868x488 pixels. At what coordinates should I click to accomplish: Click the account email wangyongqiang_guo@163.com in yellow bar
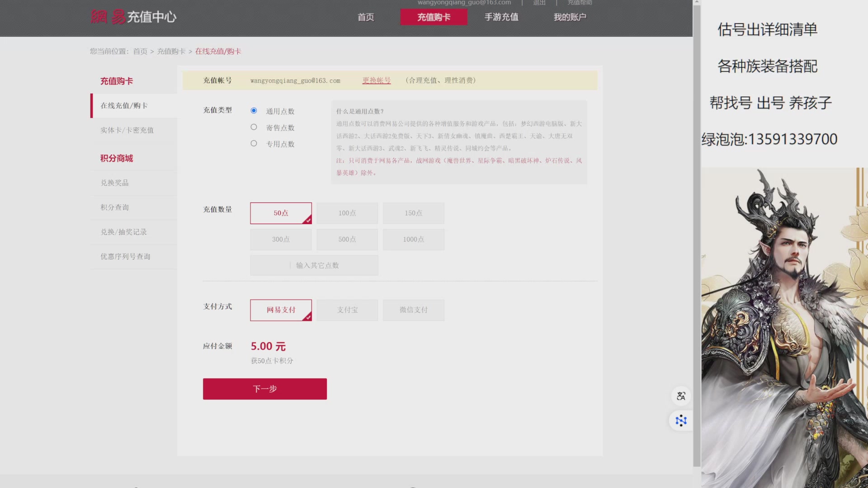tap(295, 81)
